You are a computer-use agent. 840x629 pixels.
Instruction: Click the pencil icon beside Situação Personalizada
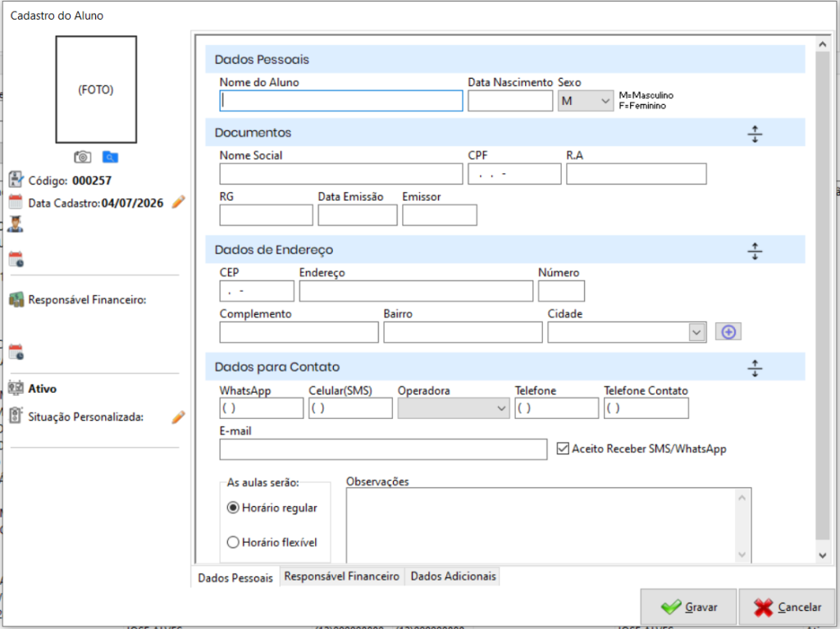click(178, 417)
